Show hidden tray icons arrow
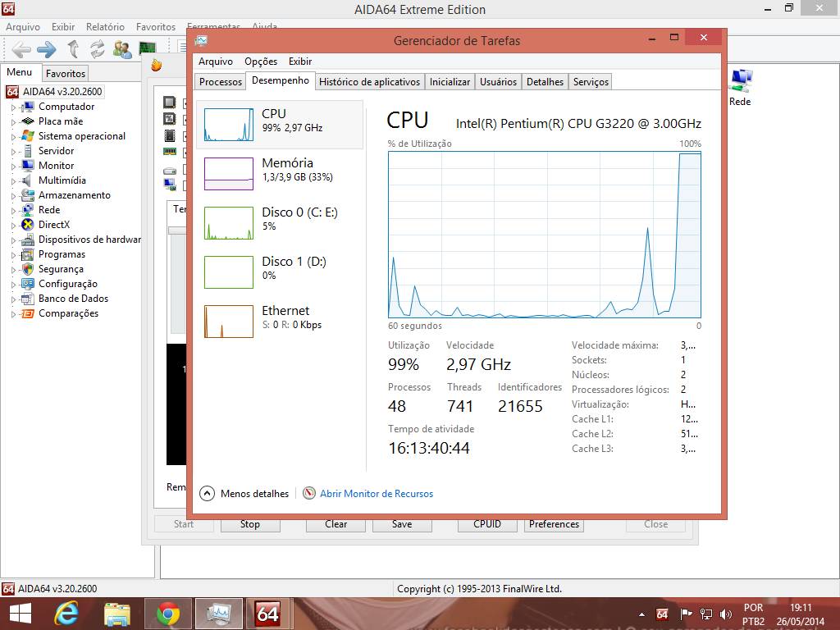This screenshot has height=630, width=840. coord(641,614)
